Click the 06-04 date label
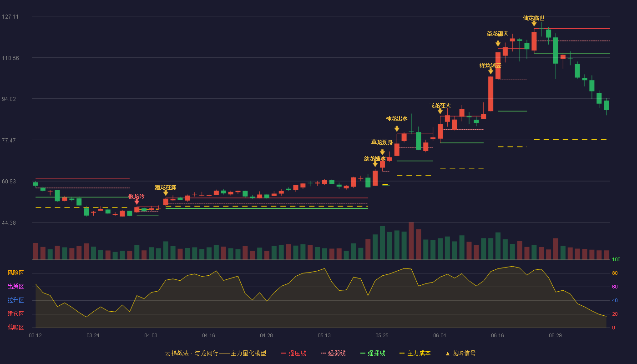 440,335
